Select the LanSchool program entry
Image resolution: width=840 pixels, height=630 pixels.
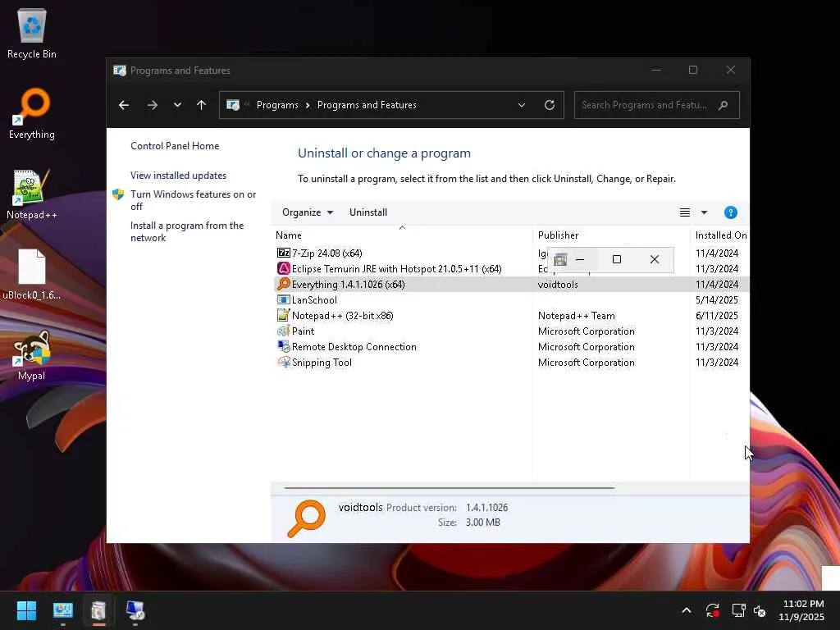point(314,300)
